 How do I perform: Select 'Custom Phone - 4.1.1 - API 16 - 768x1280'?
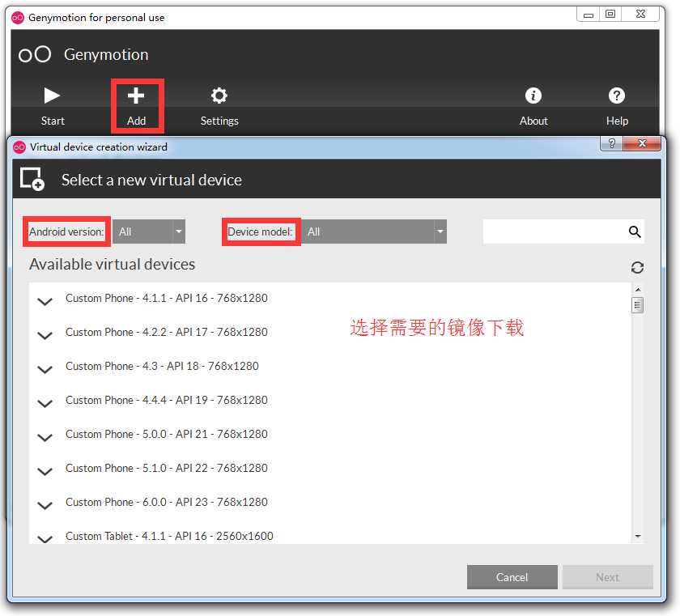(167, 298)
